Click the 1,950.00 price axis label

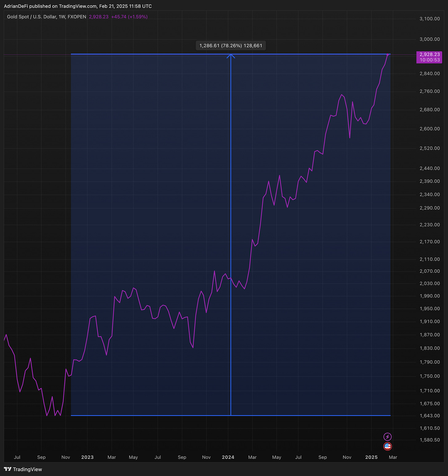(x=430, y=309)
